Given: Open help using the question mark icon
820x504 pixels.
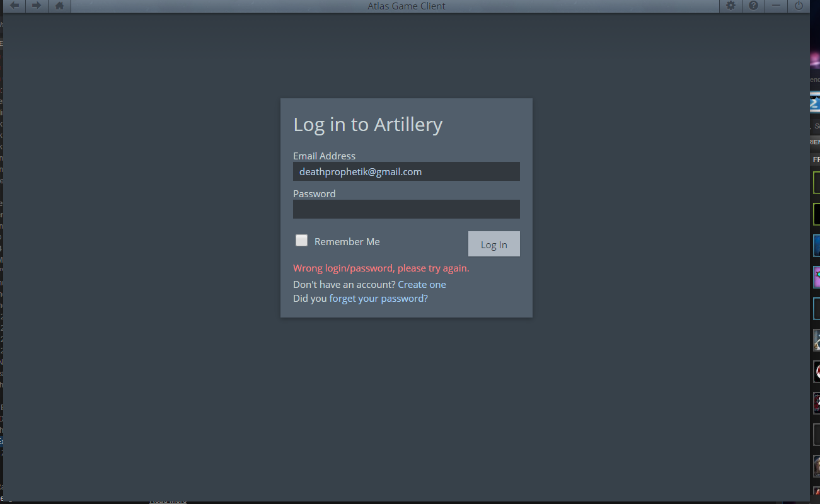Looking at the screenshot, I should pos(753,6).
